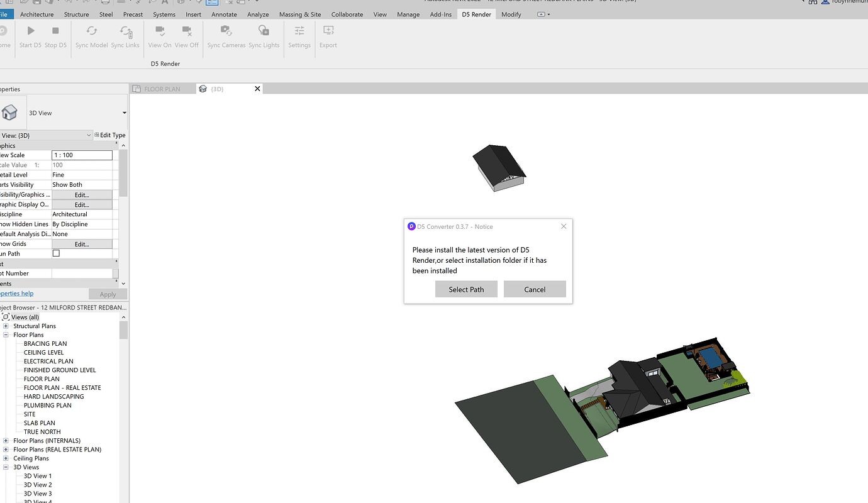
Task: Click the Sync Lights icon
Action: point(264,30)
